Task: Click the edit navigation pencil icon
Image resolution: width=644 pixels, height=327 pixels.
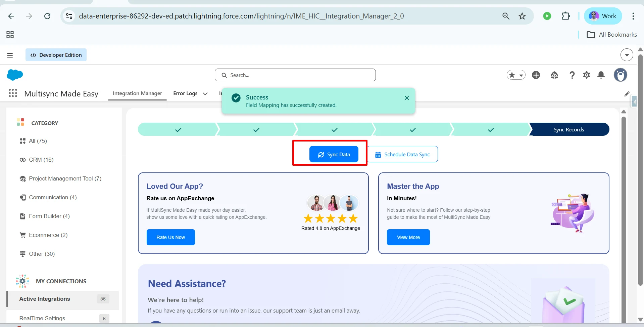Action: (x=627, y=94)
